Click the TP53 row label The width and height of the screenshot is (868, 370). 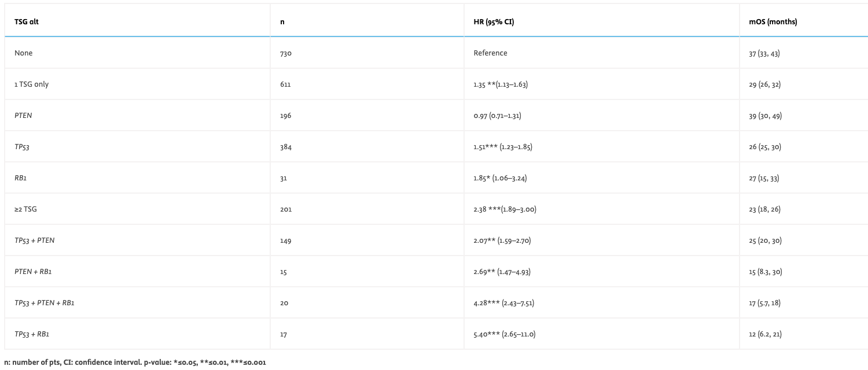coord(22,147)
